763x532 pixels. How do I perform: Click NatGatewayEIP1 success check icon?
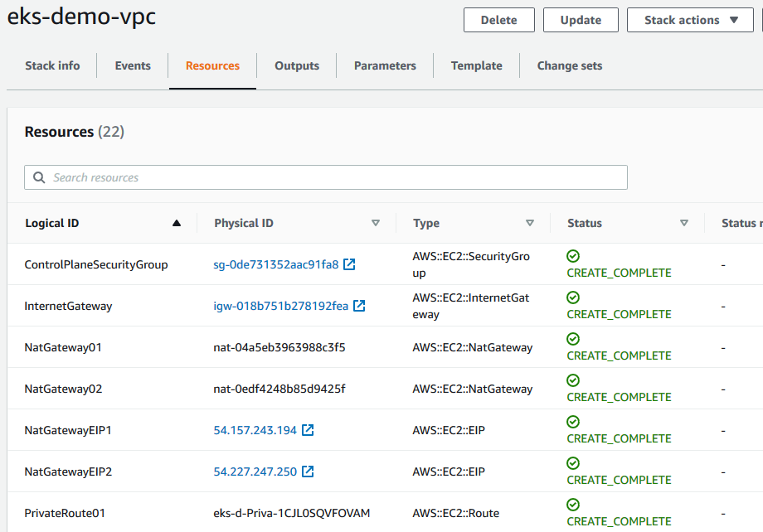tap(573, 421)
